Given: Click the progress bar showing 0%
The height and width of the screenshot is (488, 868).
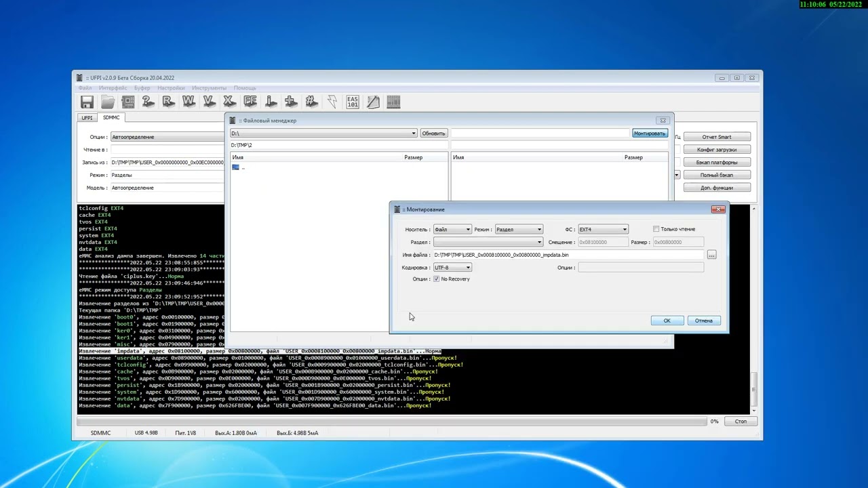Looking at the screenshot, I should (x=391, y=422).
